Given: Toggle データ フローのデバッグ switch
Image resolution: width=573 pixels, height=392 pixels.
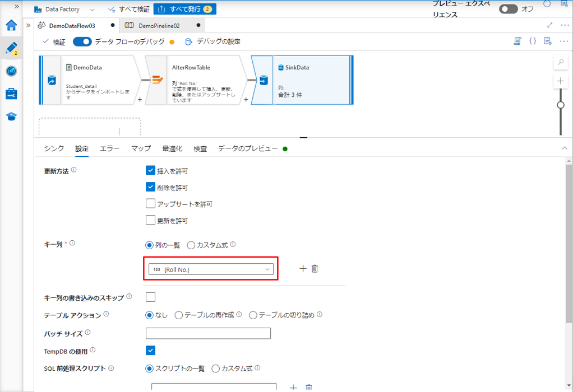Looking at the screenshot, I should click(82, 41).
